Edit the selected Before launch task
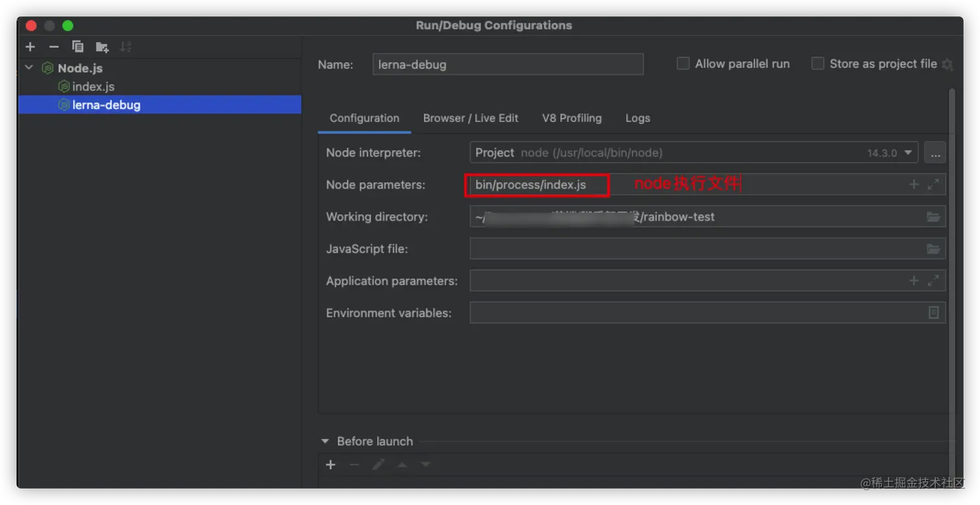Screen dimensions: 980x505 point(379,465)
